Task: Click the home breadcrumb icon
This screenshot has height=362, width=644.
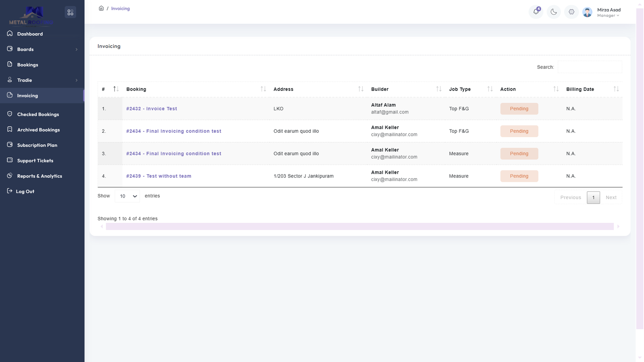Action: (x=101, y=8)
